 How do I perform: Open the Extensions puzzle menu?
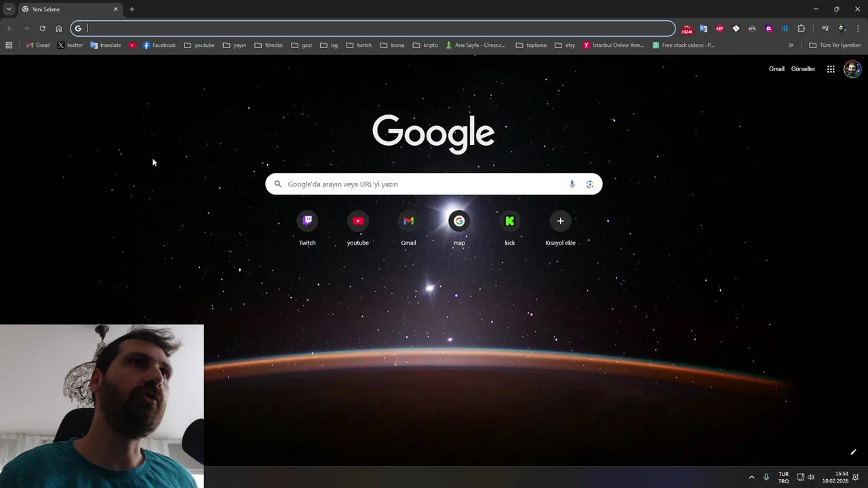801,28
